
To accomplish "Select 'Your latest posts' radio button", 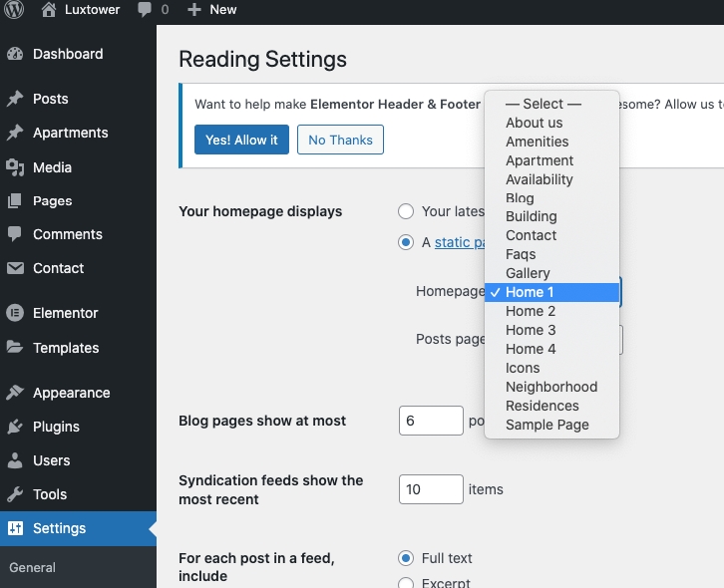I will (x=406, y=211).
